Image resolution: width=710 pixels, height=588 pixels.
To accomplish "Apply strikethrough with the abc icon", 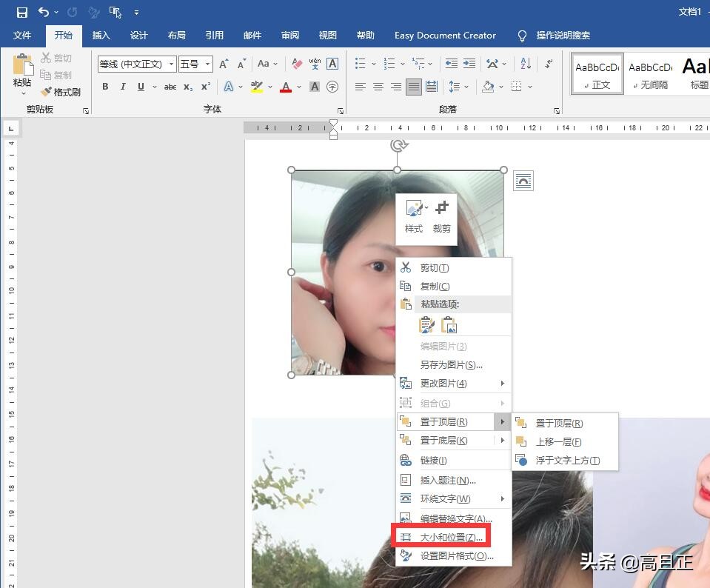I will pyautogui.click(x=170, y=86).
